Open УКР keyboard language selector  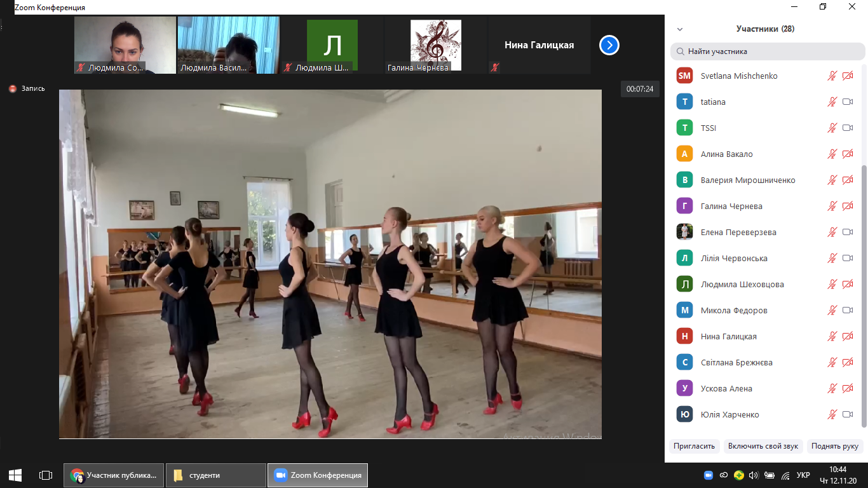point(803,475)
